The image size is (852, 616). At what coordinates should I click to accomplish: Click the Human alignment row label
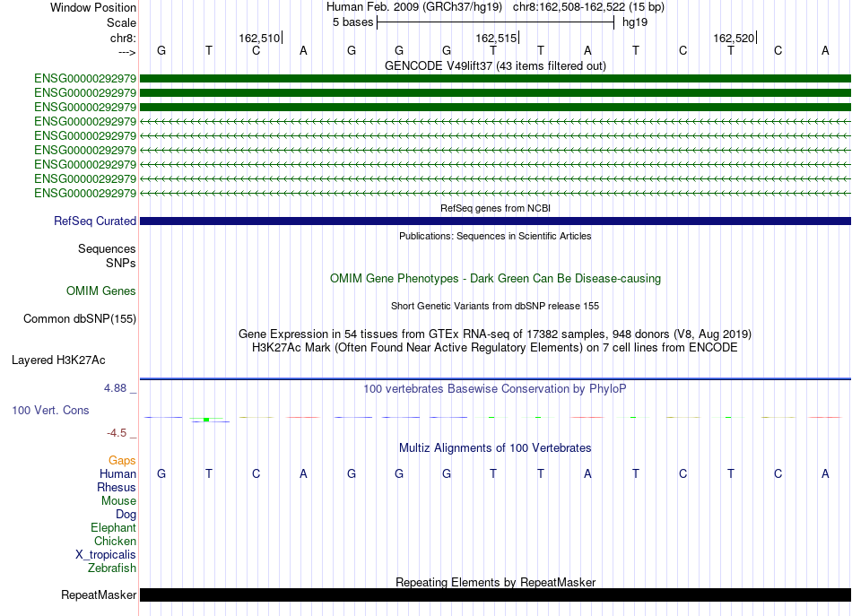coord(117,473)
